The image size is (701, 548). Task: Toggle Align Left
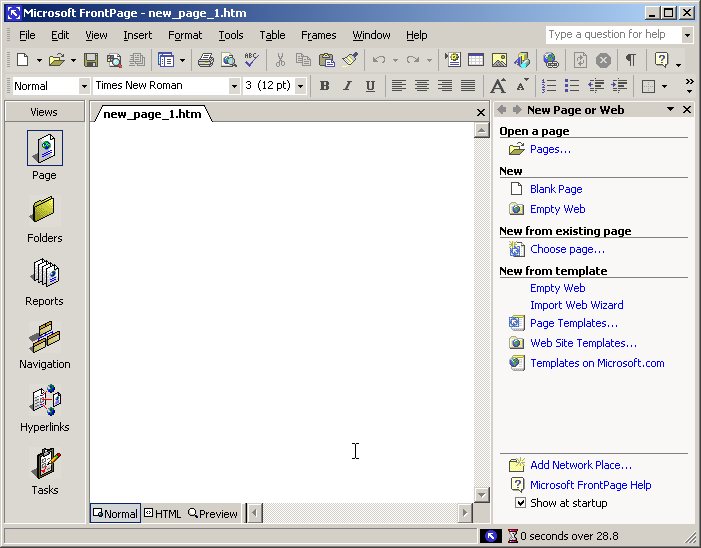[399, 85]
